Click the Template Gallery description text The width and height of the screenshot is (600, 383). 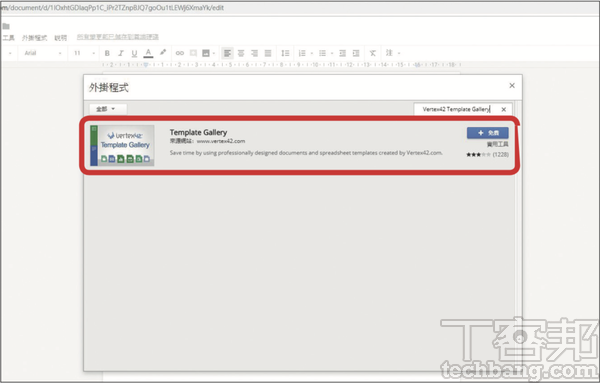[306, 153]
